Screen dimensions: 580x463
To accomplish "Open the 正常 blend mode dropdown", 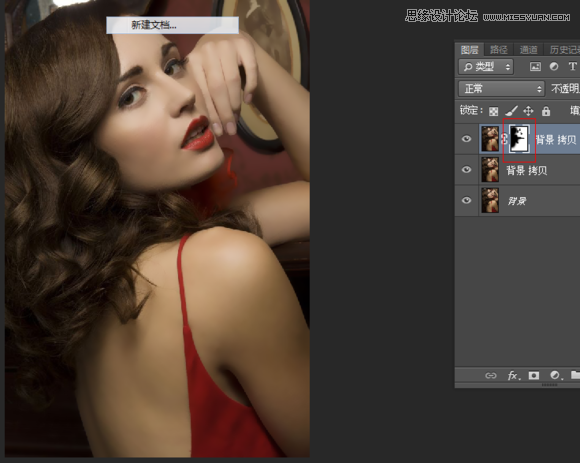I will tap(501, 89).
